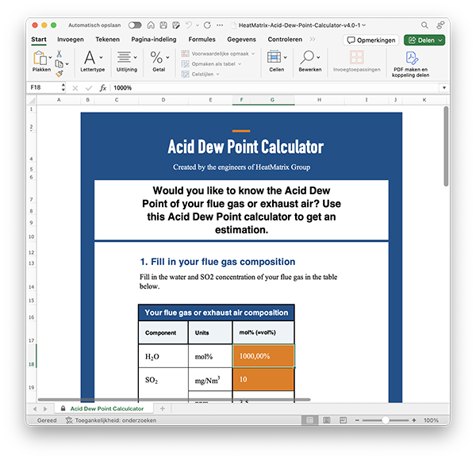
Task: Click the Save disk icon
Action: (x=163, y=25)
